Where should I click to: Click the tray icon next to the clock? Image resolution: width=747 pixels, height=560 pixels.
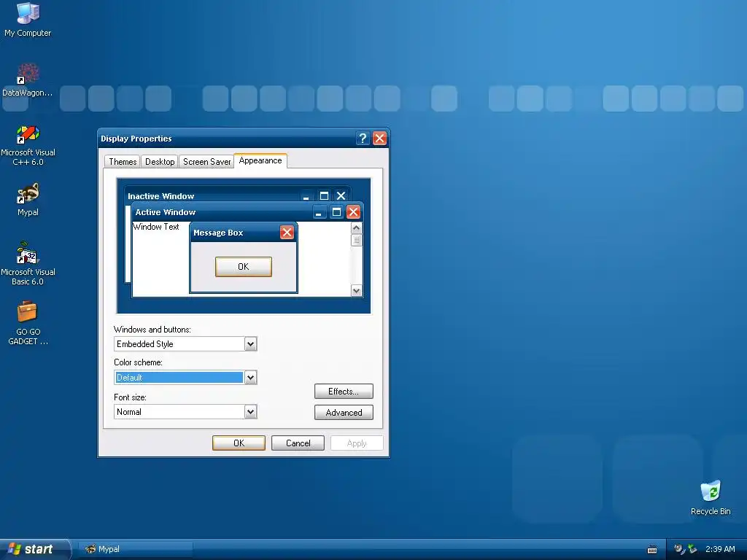pos(692,549)
